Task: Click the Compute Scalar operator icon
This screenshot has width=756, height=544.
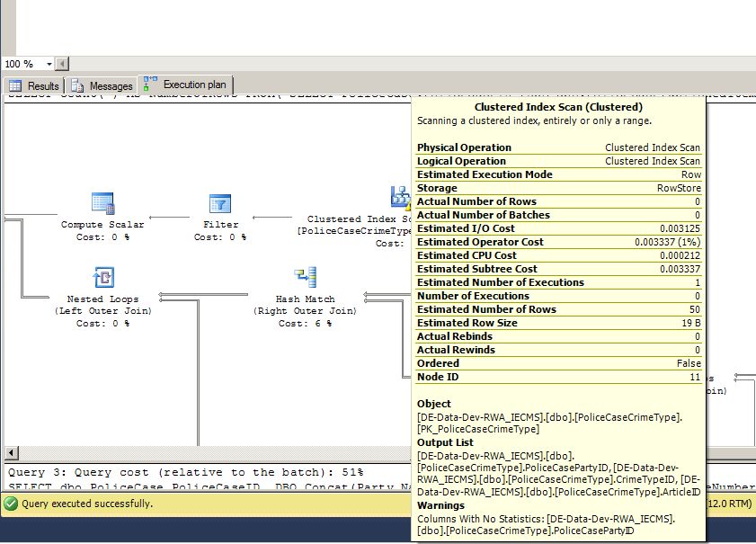Action: point(102,203)
